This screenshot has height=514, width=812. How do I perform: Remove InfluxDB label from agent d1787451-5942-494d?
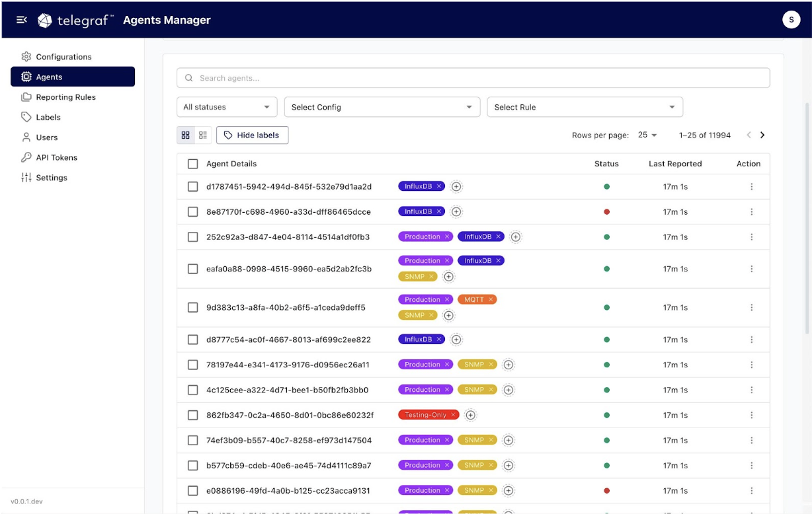[x=439, y=186]
